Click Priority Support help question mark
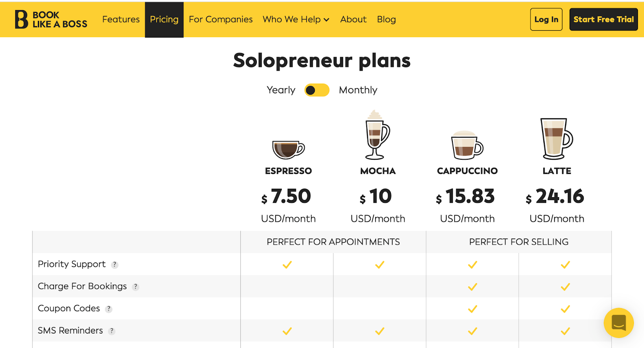 pos(115,265)
